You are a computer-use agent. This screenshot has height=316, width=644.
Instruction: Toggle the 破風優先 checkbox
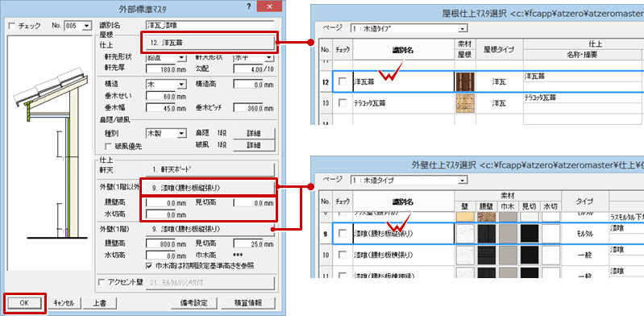(x=109, y=145)
